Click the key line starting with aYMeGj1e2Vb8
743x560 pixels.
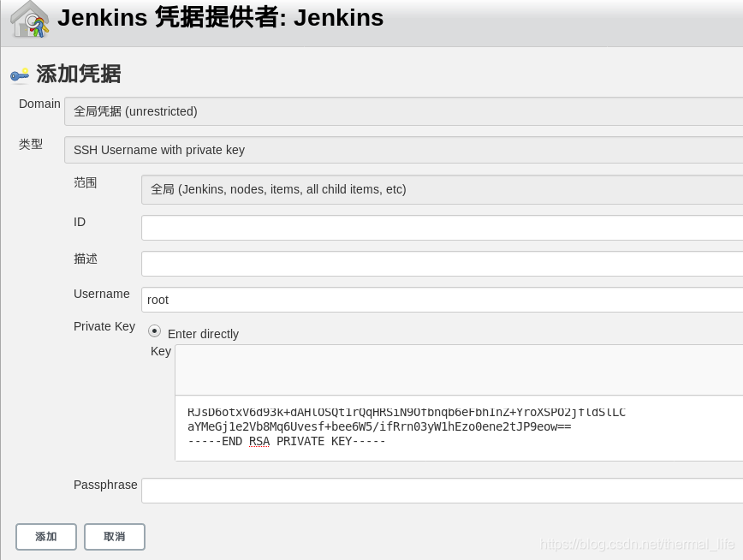[x=379, y=426]
